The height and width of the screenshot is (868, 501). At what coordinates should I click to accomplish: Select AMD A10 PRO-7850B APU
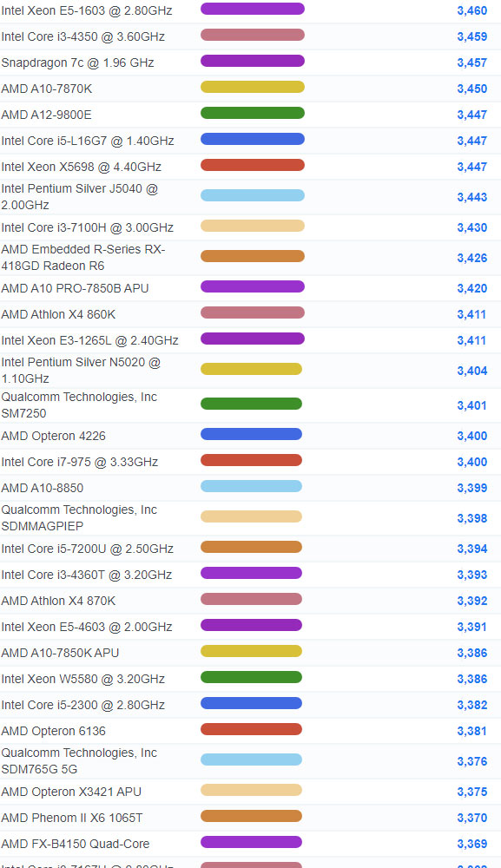click(x=75, y=288)
